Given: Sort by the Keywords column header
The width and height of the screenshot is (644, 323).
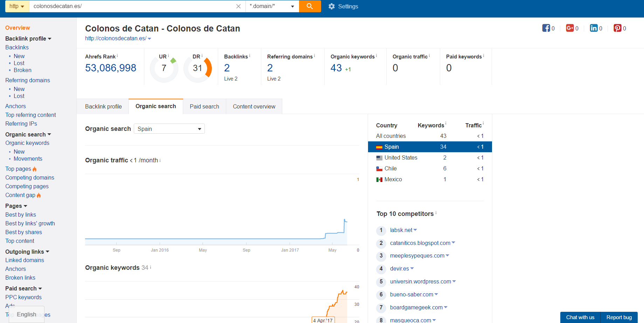Looking at the screenshot, I should tap(431, 125).
